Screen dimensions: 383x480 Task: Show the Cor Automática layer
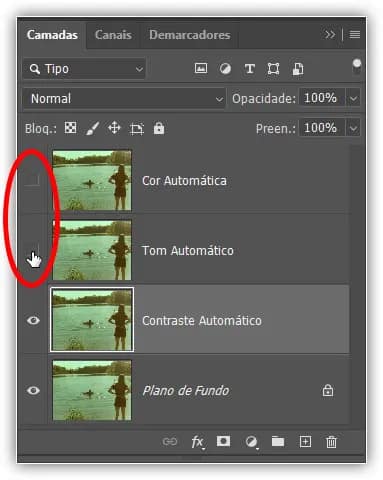coord(33,180)
